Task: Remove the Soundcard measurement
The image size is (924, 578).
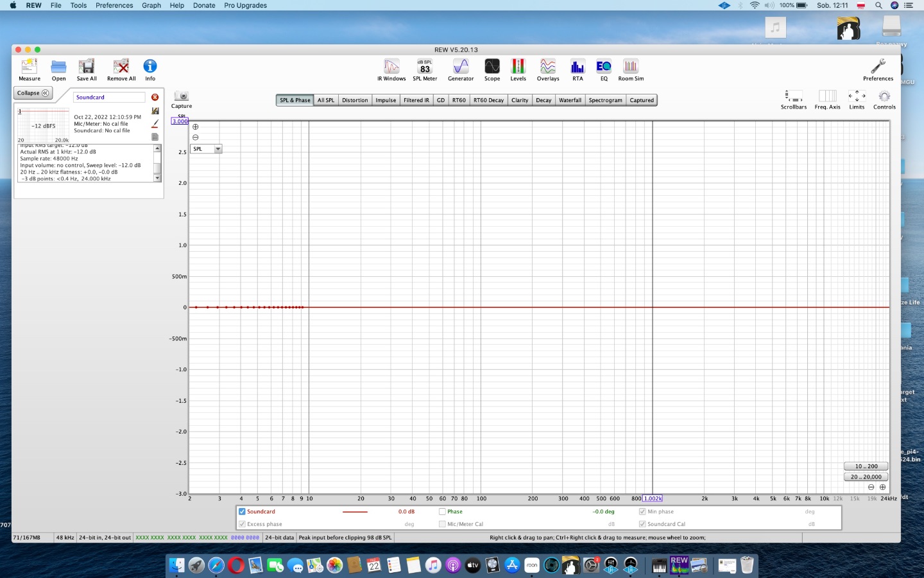Action: (x=155, y=97)
